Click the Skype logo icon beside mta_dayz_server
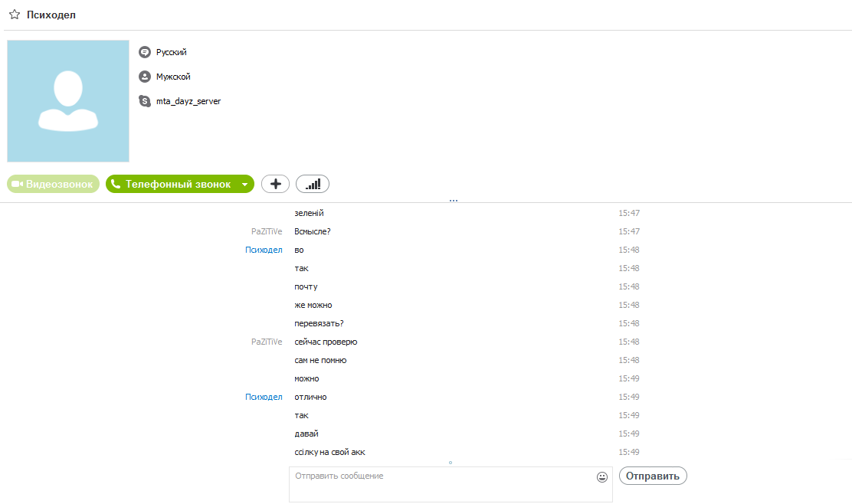Image resolution: width=852 pixels, height=504 pixels. (x=145, y=101)
